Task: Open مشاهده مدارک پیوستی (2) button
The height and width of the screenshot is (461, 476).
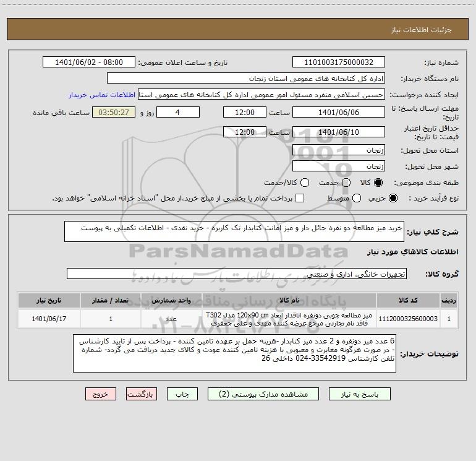Action: tap(263, 394)
